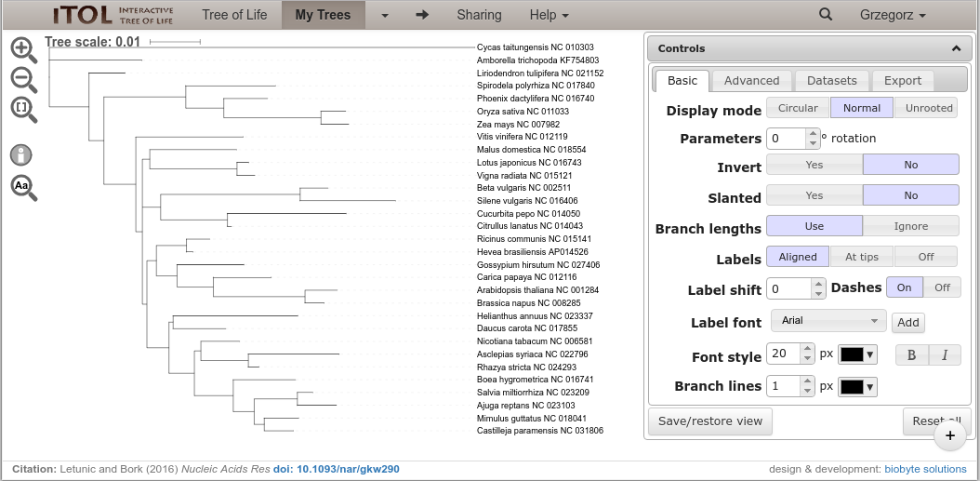The image size is (980, 481).
Task: Click the zoom out magnifier icon
Action: pyautogui.click(x=23, y=79)
